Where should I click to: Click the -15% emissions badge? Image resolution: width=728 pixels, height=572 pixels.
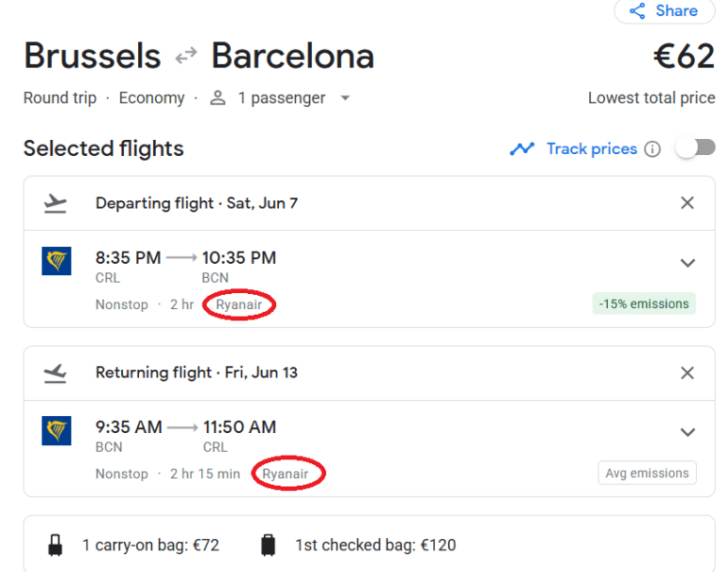pos(644,304)
